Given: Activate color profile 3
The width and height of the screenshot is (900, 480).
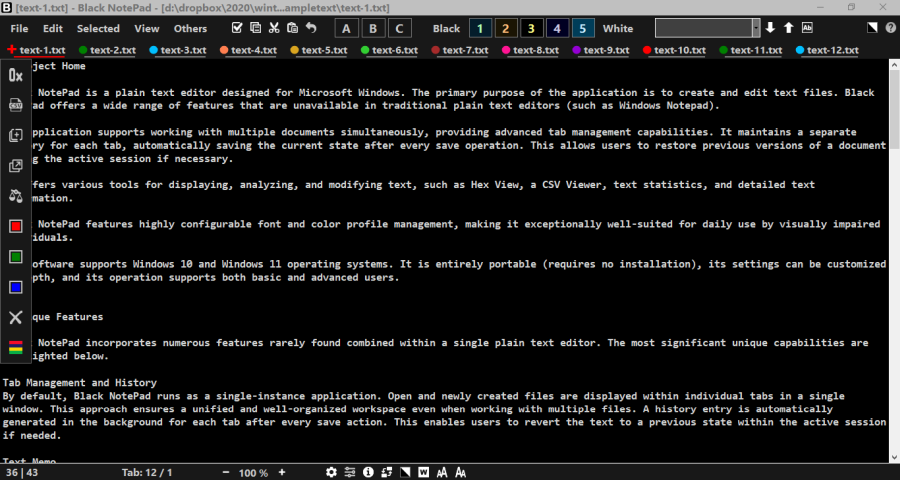Looking at the screenshot, I should [x=532, y=28].
